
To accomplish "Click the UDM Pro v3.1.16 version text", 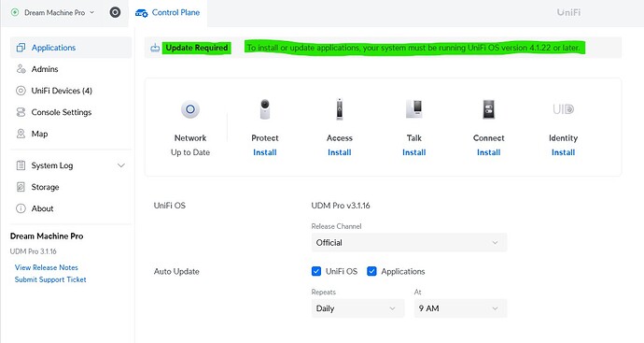I will tap(341, 206).
